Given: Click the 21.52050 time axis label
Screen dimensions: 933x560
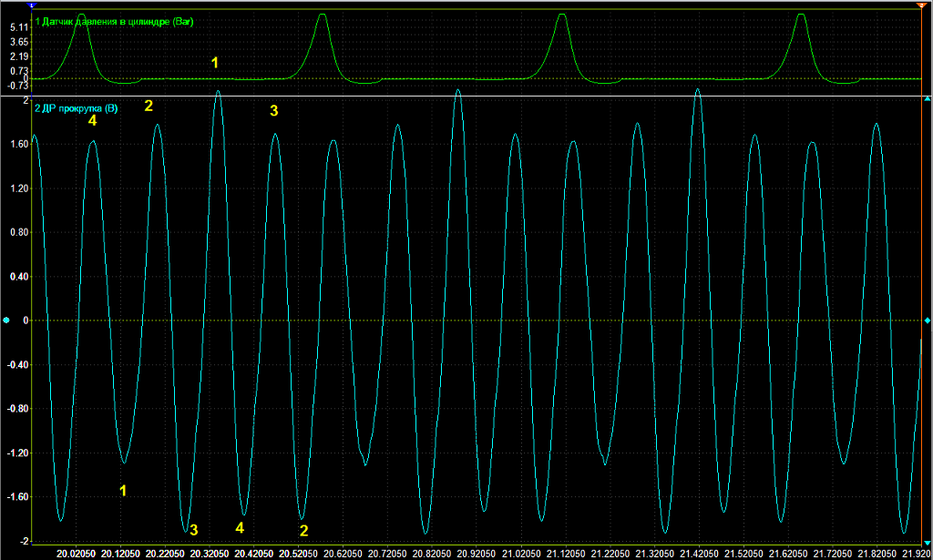Looking at the screenshot, I should (743, 554).
